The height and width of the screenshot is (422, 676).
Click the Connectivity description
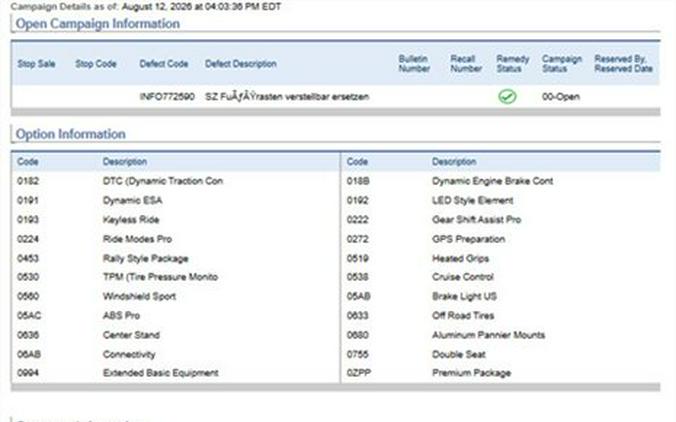pos(129,354)
